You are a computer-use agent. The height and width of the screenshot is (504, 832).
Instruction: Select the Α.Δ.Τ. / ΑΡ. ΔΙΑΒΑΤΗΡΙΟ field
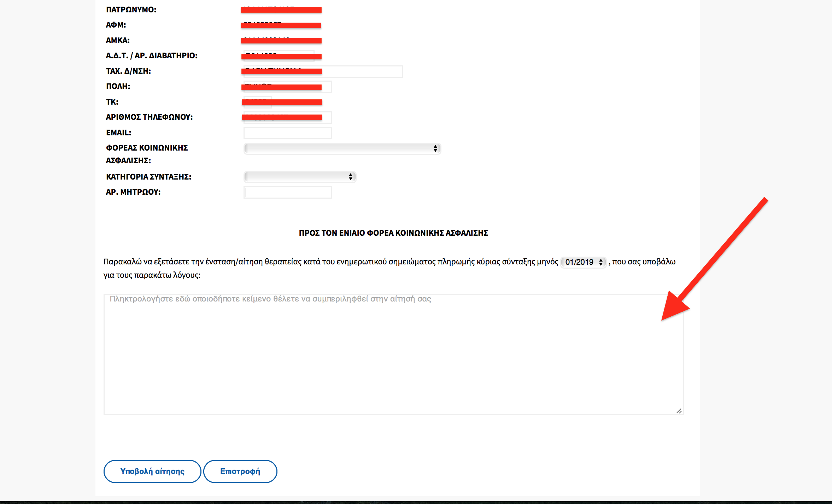click(x=279, y=56)
